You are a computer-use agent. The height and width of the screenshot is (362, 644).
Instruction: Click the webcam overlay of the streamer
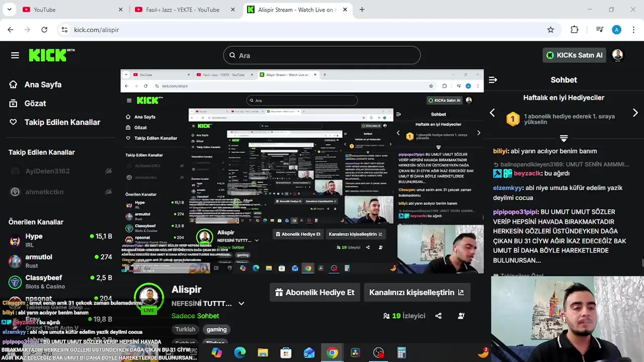568,319
